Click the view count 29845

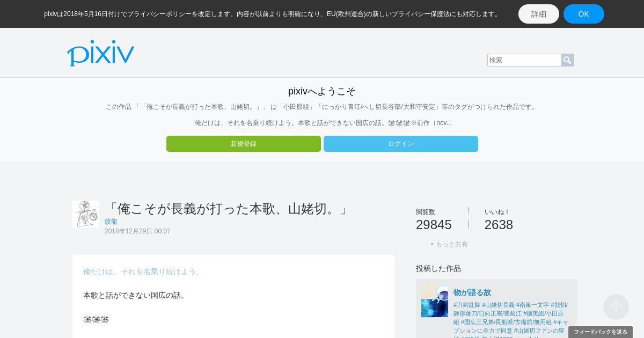pyautogui.click(x=434, y=225)
